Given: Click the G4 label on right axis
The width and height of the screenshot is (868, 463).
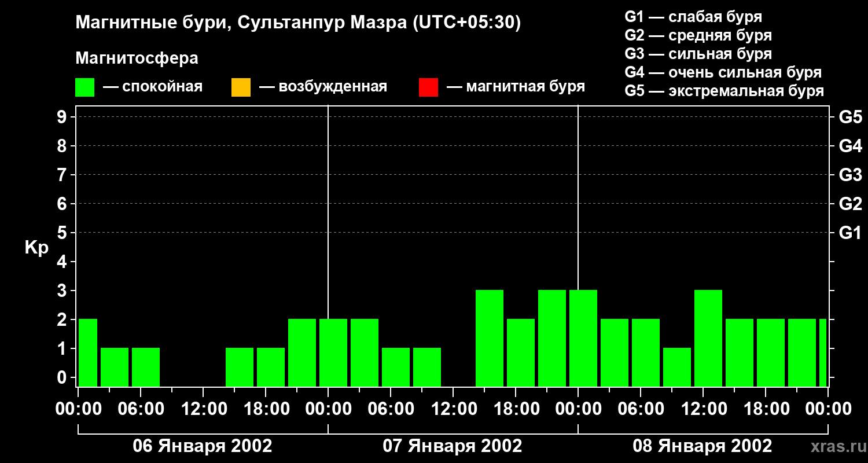Looking at the screenshot, I should tap(850, 146).
